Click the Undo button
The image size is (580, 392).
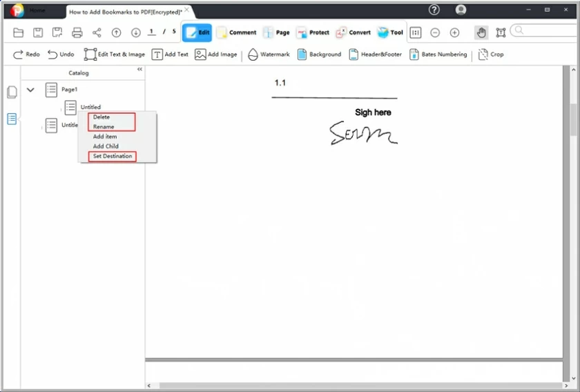tap(61, 55)
